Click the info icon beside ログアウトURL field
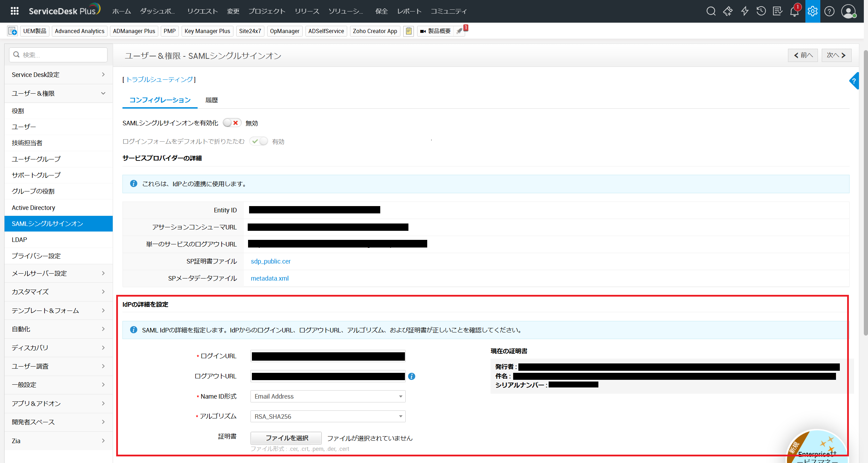 pos(412,376)
